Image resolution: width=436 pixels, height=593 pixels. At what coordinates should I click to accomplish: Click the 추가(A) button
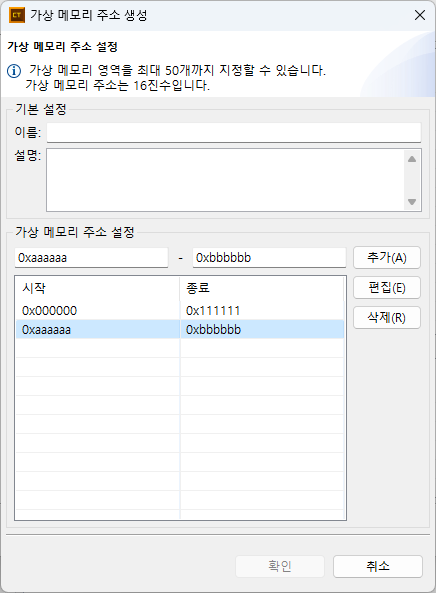pyautogui.click(x=387, y=258)
